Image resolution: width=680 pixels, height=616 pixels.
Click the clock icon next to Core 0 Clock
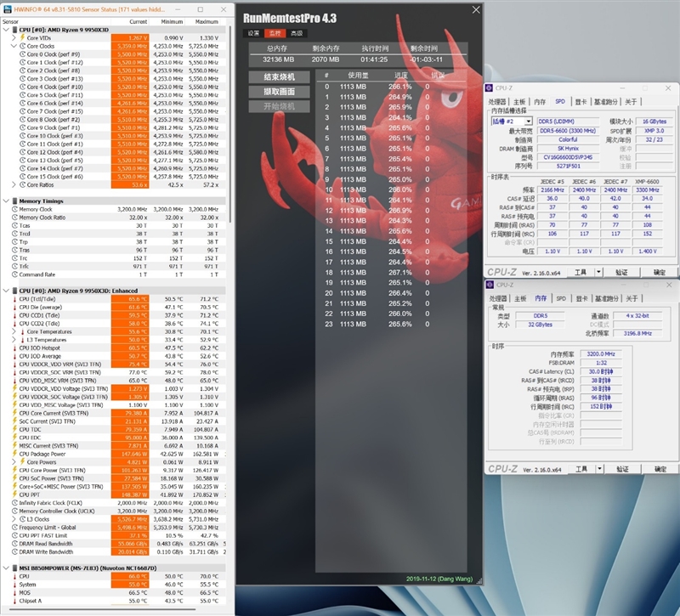click(x=22, y=54)
